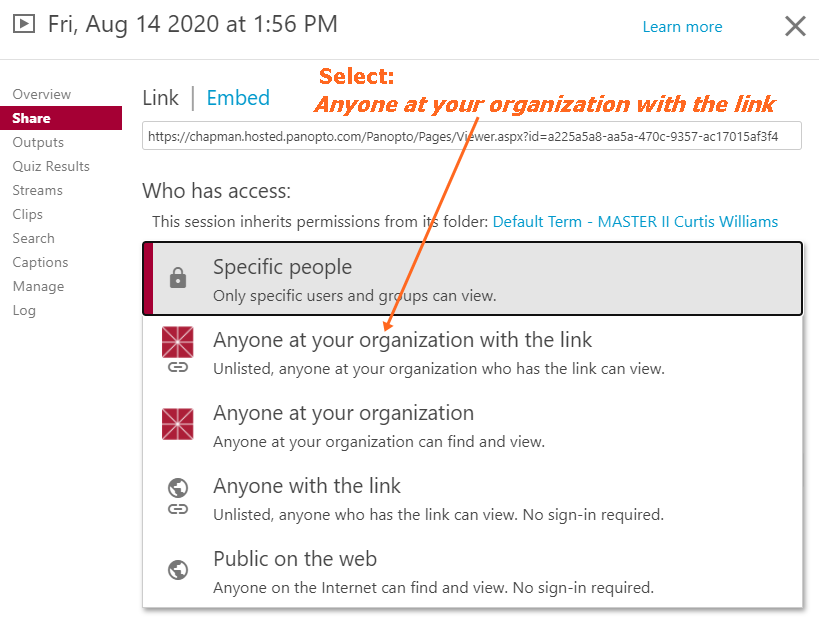Screen dimensions: 819x623
Task: Click the globe icon for Anyone with the link
Action: tap(178, 488)
